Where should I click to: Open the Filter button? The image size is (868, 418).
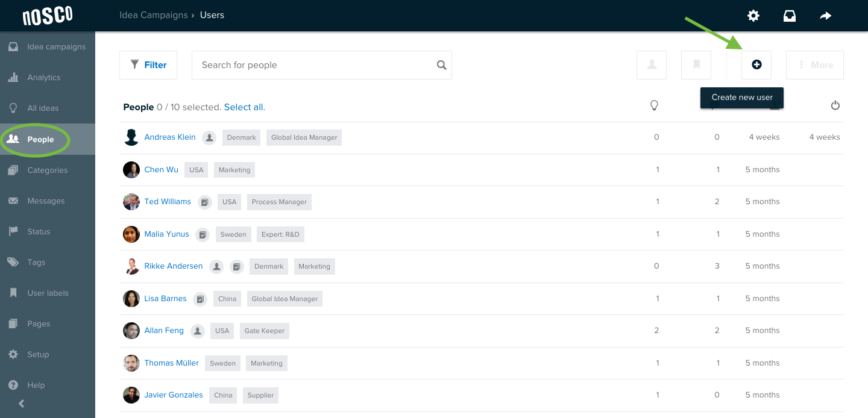coord(148,65)
